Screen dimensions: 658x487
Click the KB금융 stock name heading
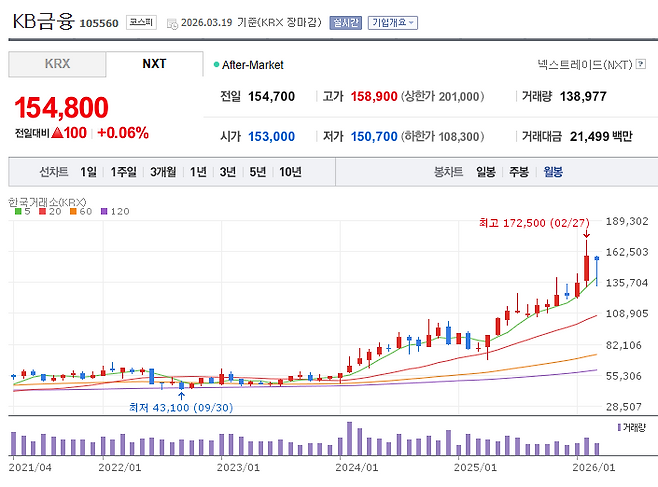(x=42, y=21)
